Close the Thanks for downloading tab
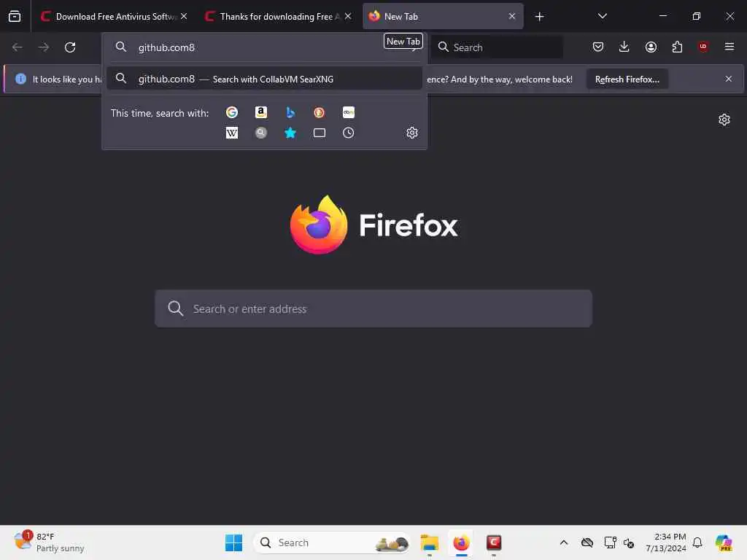 (x=348, y=16)
